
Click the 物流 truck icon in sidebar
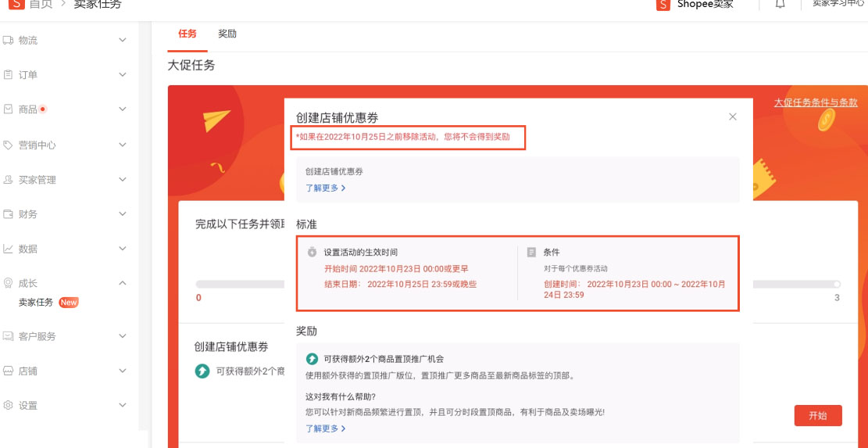point(8,40)
